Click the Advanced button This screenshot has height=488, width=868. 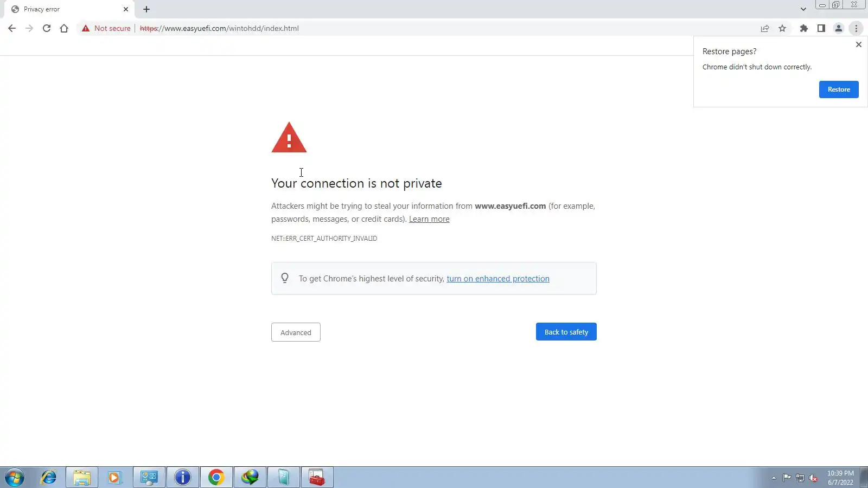(296, 332)
